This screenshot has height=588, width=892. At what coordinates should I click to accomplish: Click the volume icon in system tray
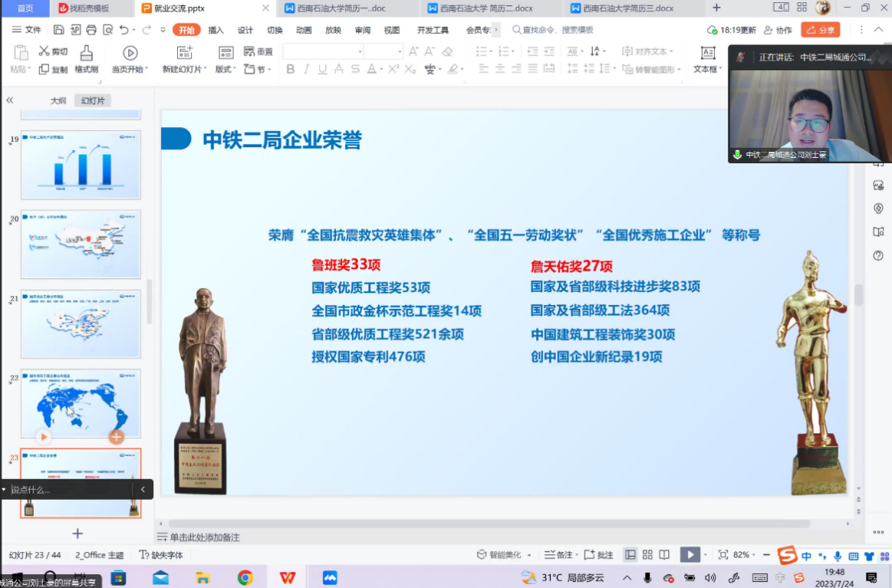[x=710, y=578]
